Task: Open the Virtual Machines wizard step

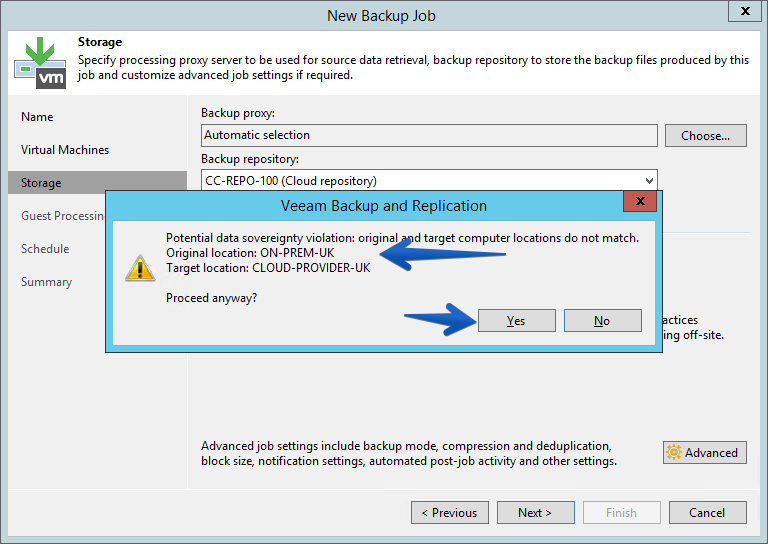Action: [65, 150]
